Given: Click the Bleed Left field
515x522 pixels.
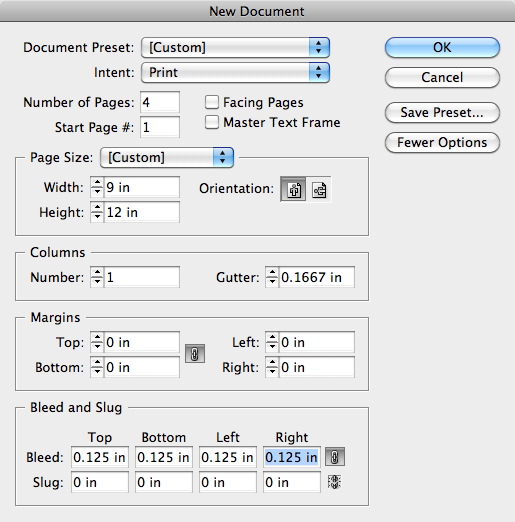Looking at the screenshot, I should [228, 457].
